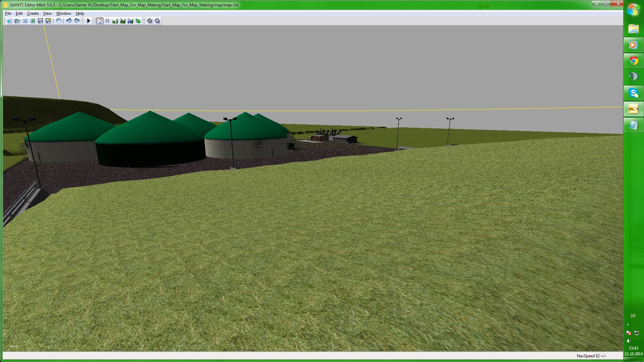Open the File menu
Image resolution: width=644 pixels, height=362 pixels.
[x=8, y=13]
